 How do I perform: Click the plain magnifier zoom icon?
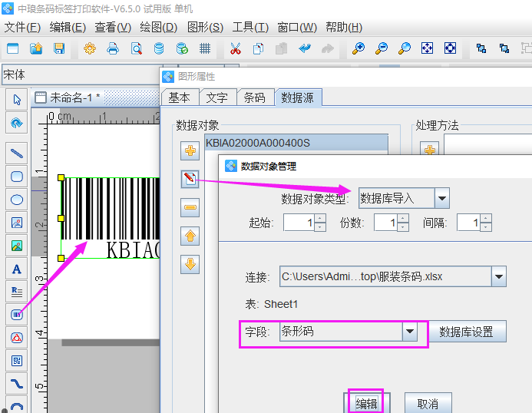tap(404, 48)
